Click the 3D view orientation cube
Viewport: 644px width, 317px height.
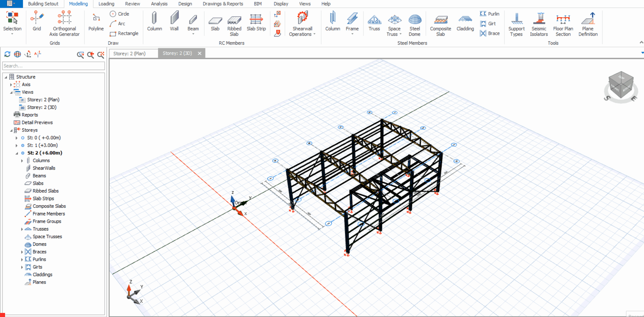(621, 84)
